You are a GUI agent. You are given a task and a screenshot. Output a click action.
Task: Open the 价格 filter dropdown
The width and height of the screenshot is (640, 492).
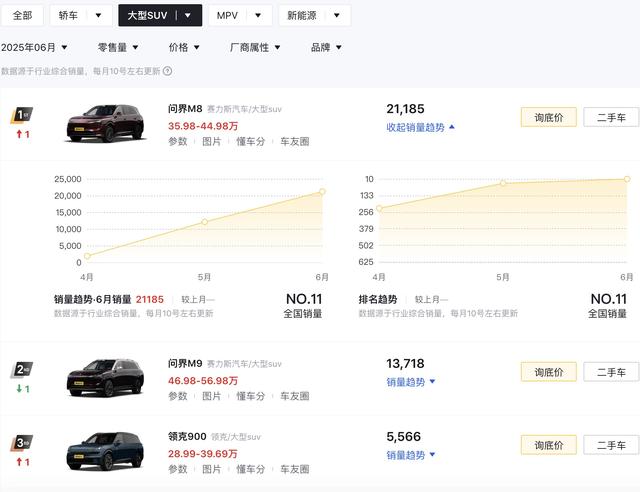pyautogui.click(x=184, y=47)
